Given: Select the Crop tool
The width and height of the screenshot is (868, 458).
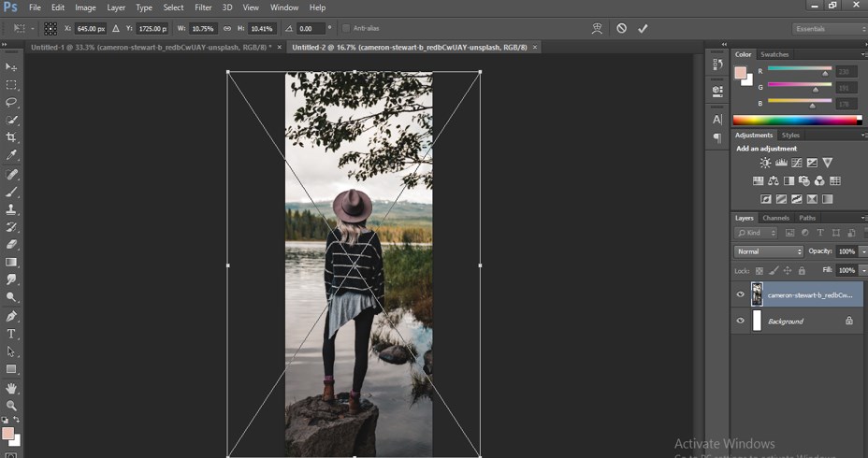Looking at the screenshot, I should tap(11, 137).
